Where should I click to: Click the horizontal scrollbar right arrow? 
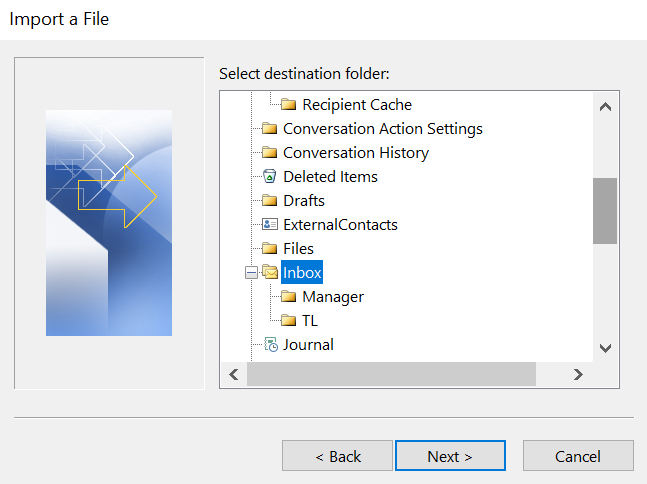[x=577, y=374]
